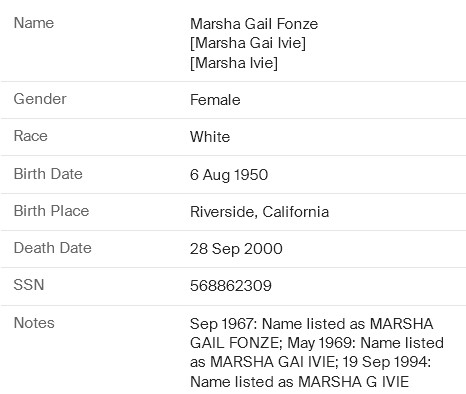The width and height of the screenshot is (466, 394).
Task: Click note line MARSHA G IVIE
Action: pyautogui.click(x=354, y=382)
